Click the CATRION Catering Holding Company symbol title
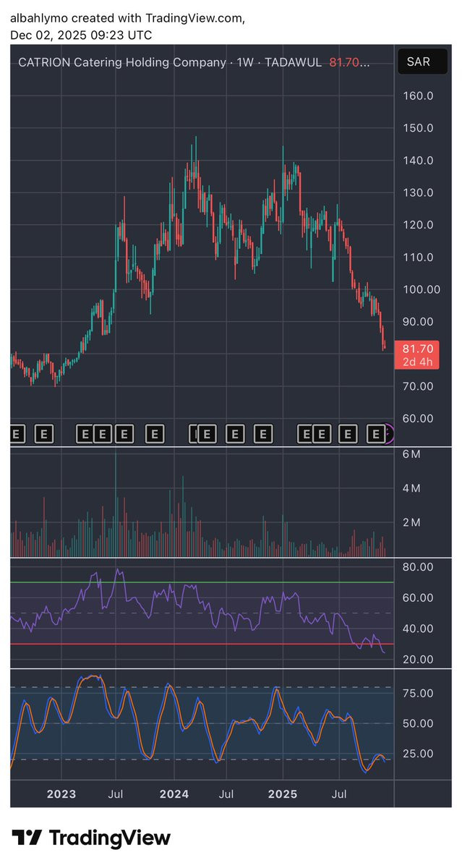This screenshot has width=462, height=868. 122,63
